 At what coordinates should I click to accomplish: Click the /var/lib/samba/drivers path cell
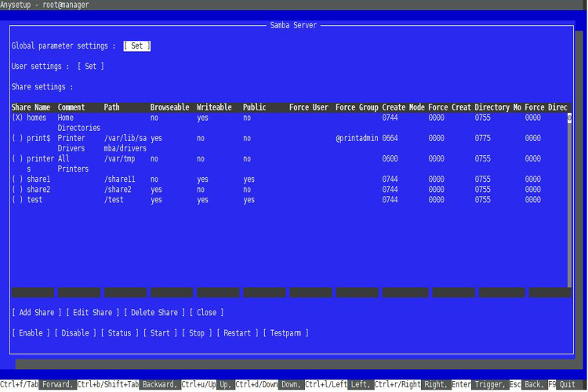[125, 143]
